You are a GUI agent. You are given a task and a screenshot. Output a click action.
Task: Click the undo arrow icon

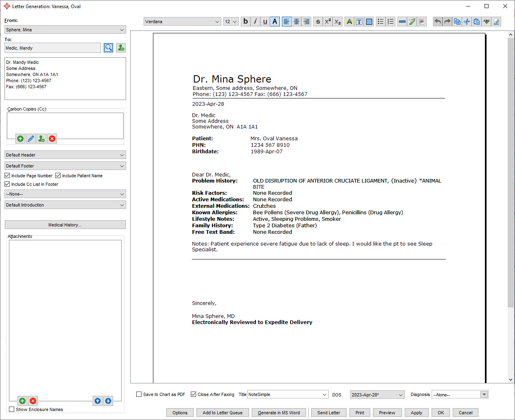click(x=437, y=21)
